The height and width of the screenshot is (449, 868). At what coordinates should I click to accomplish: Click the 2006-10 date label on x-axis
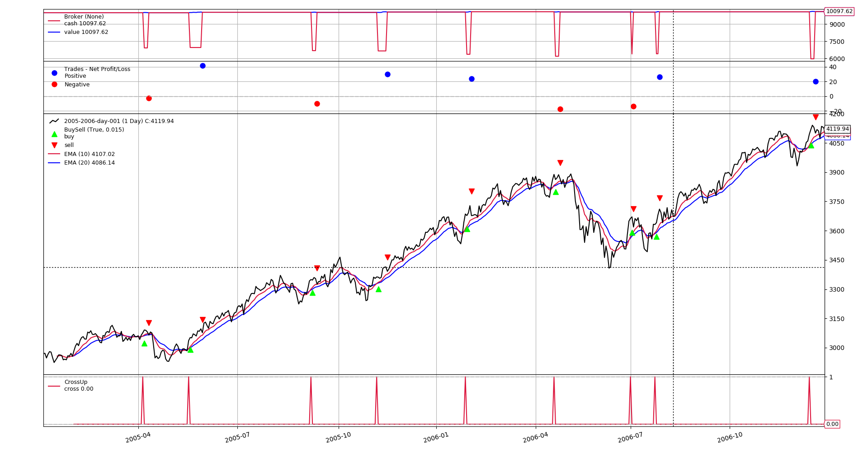[730, 437]
